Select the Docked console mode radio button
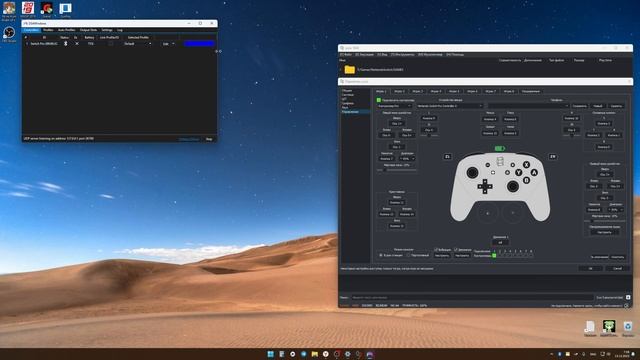Image resolution: width=640 pixels, height=360 pixels. point(381,255)
